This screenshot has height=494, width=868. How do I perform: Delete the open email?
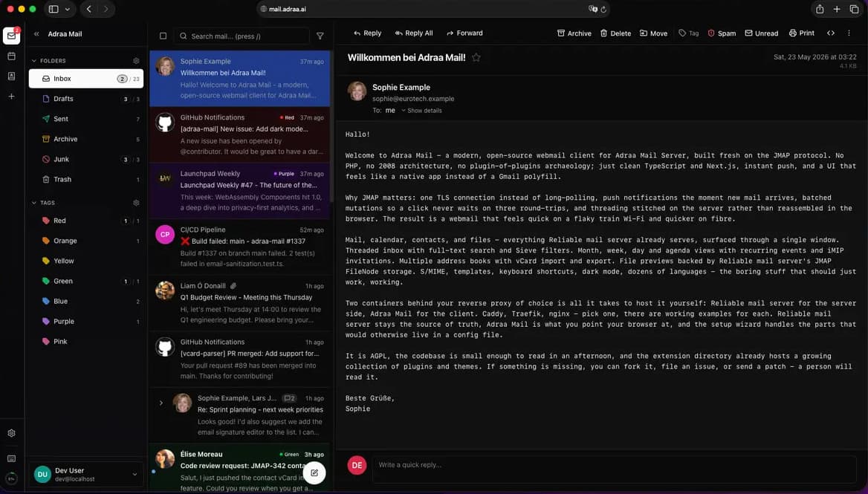[x=615, y=33]
